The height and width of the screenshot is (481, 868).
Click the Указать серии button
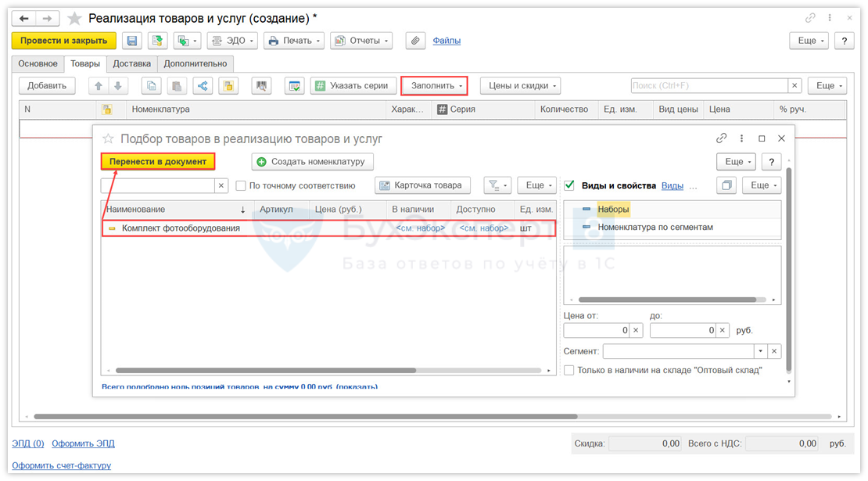pyautogui.click(x=353, y=86)
